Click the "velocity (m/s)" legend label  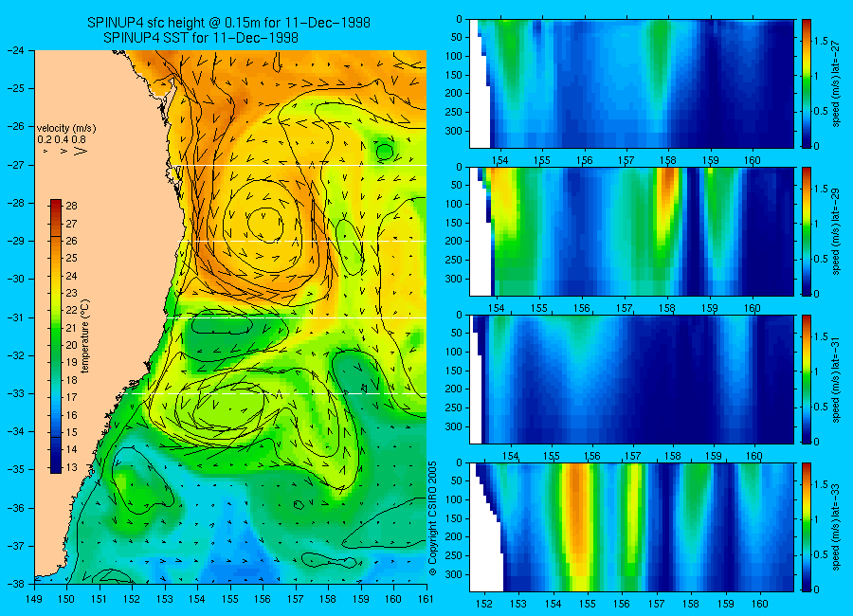[66, 129]
